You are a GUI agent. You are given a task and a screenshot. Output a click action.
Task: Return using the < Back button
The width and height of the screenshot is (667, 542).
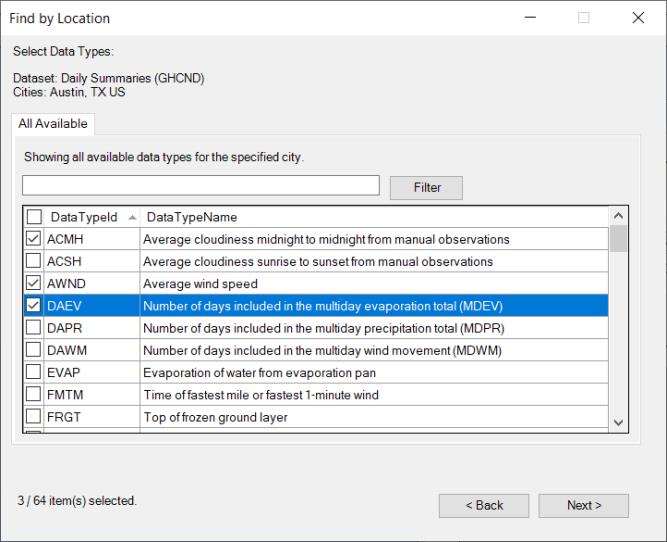[484, 505]
